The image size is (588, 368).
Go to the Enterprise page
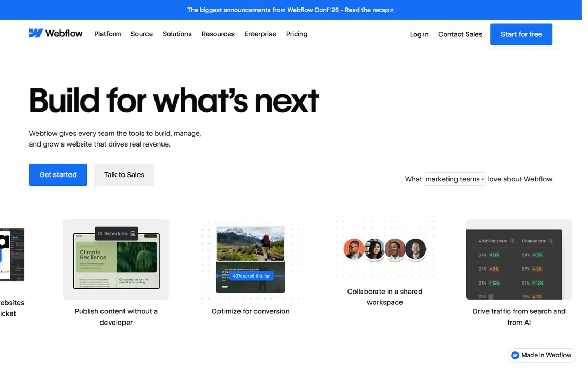coord(260,34)
